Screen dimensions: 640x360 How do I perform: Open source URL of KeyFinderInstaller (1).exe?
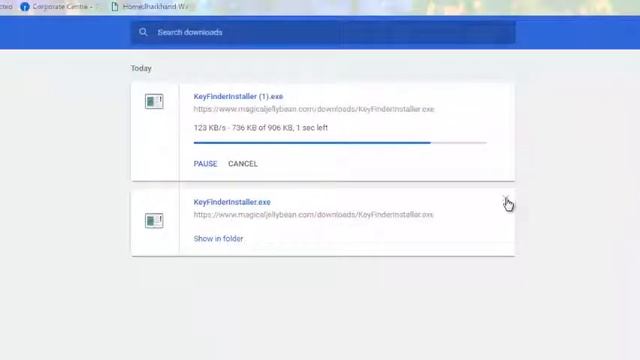pos(313,109)
